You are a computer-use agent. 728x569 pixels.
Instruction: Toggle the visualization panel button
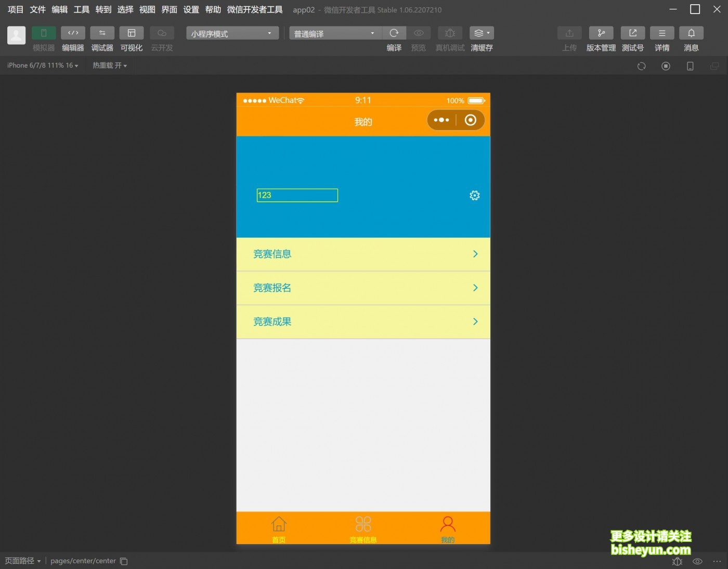pos(132,33)
